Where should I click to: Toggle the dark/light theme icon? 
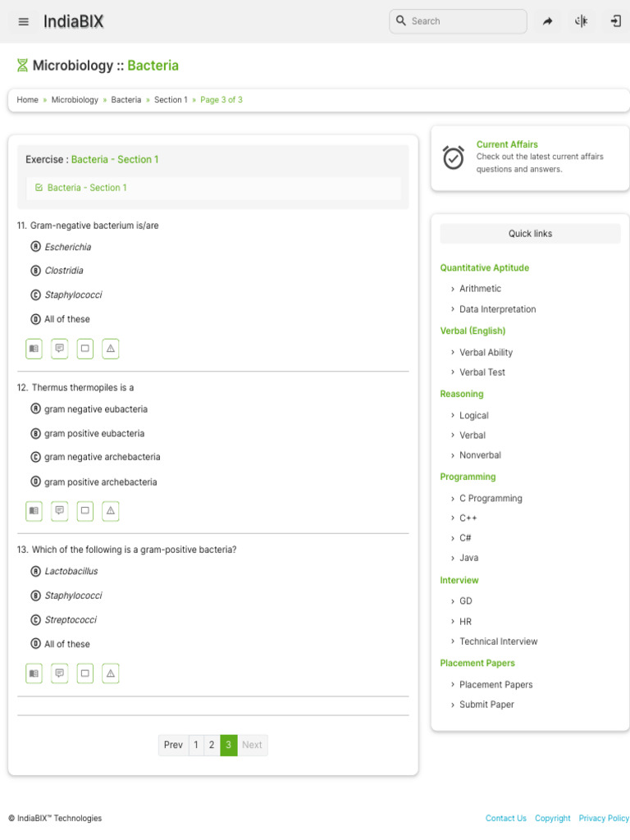tap(582, 21)
